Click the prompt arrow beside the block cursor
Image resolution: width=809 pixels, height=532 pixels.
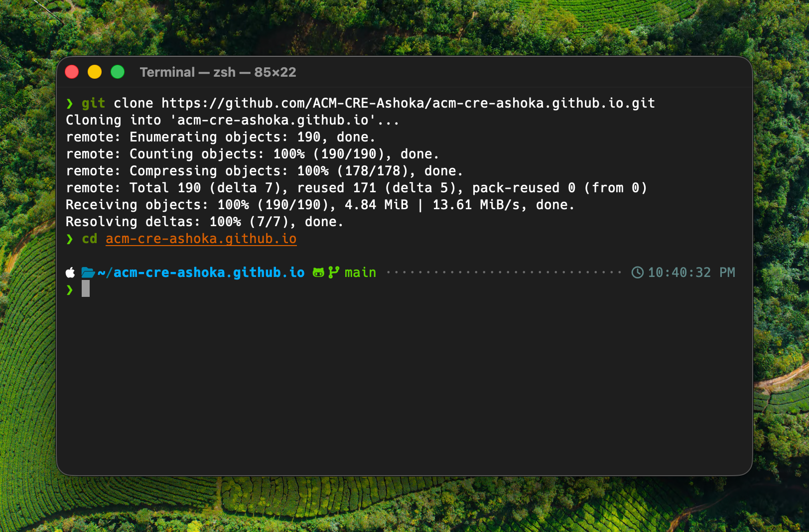point(70,289)
